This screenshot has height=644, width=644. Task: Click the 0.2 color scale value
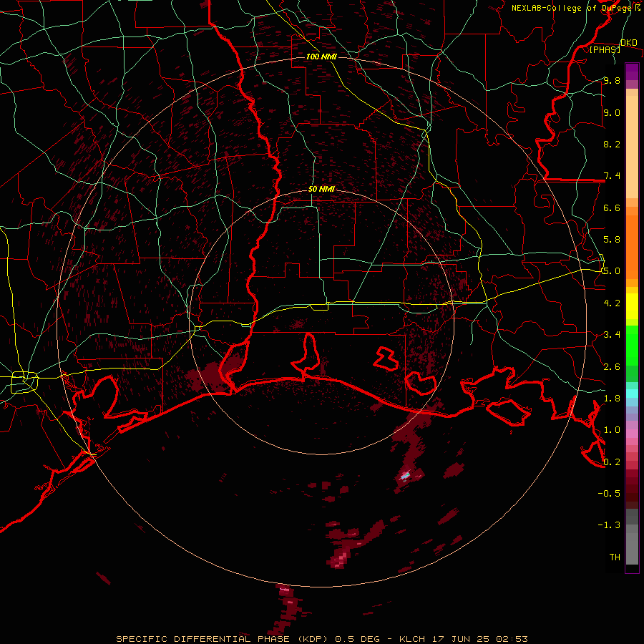tap(612, 462)
